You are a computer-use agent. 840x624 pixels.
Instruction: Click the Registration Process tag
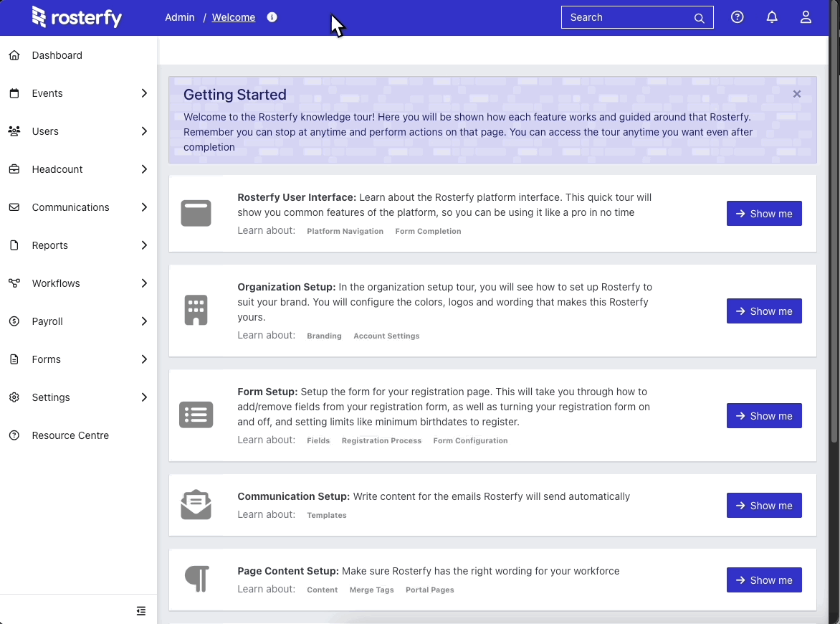coord(381,440)
